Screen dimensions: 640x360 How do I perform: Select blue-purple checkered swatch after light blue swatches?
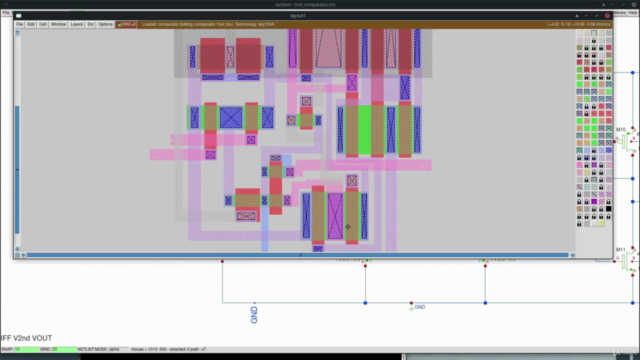(609, 150)
